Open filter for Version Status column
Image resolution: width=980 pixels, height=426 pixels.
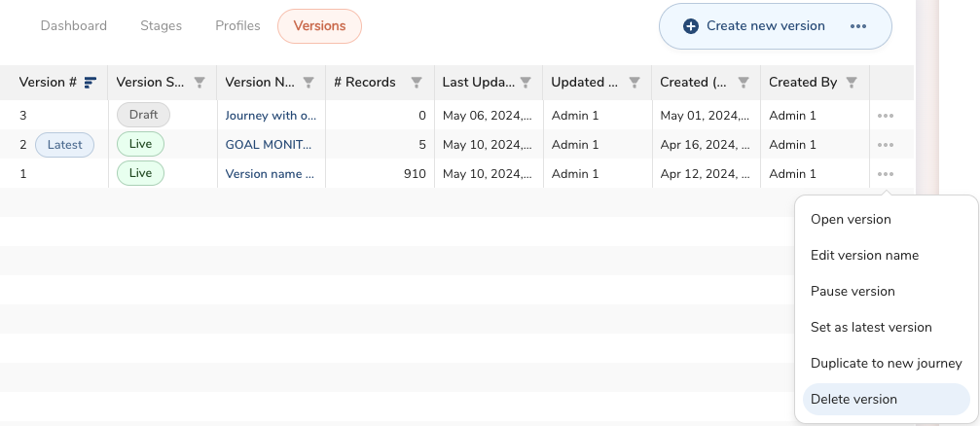200,83
